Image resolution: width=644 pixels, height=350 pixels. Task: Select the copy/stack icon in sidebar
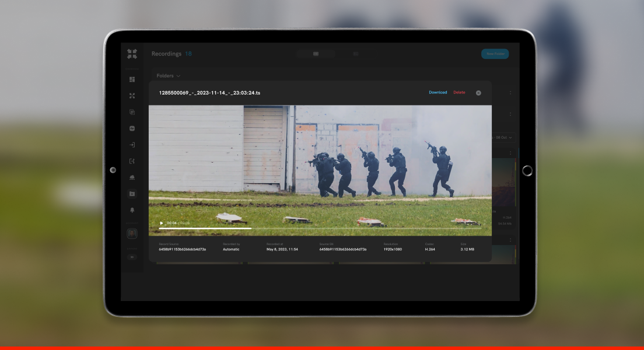click(132, 112)
